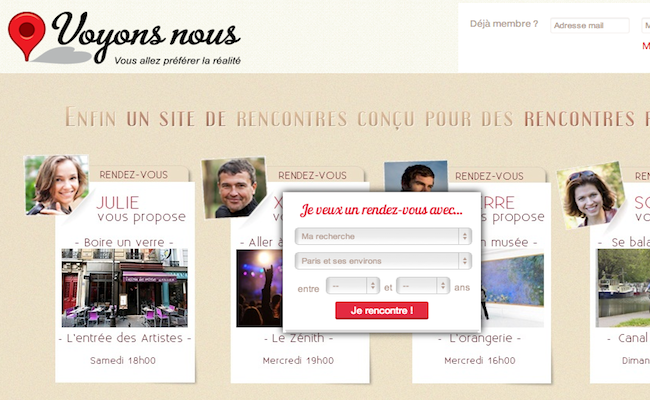Select Julie's RENDEZ-VOUS tab label

point(133,175)
